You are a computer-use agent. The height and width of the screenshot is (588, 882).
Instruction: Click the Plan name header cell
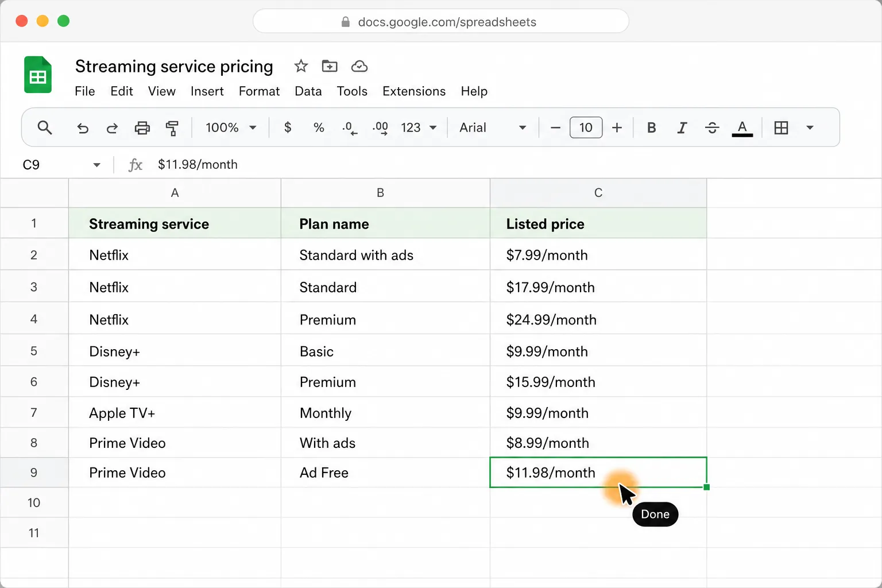[x=385, y=223]
